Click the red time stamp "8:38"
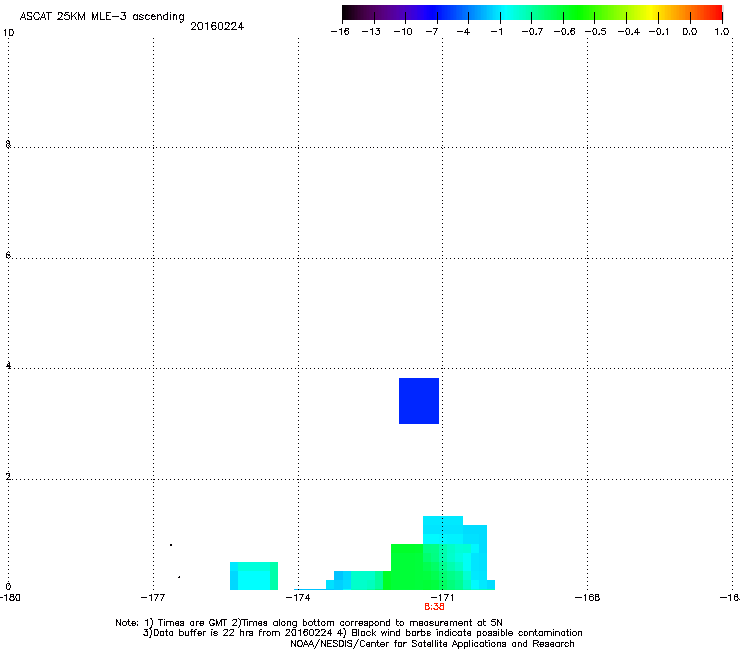Viewport: 740px width, 650px height. [x=434, y=607]
